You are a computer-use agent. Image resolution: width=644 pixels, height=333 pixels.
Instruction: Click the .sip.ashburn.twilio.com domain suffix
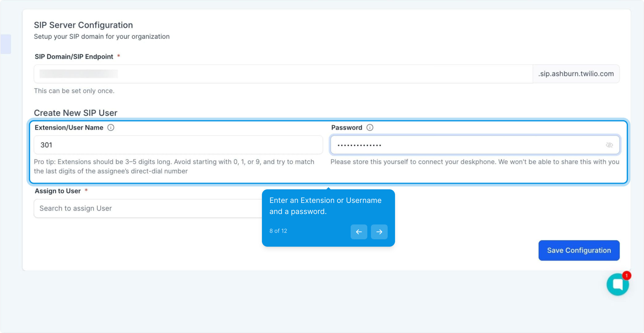(x=576, y=74)
